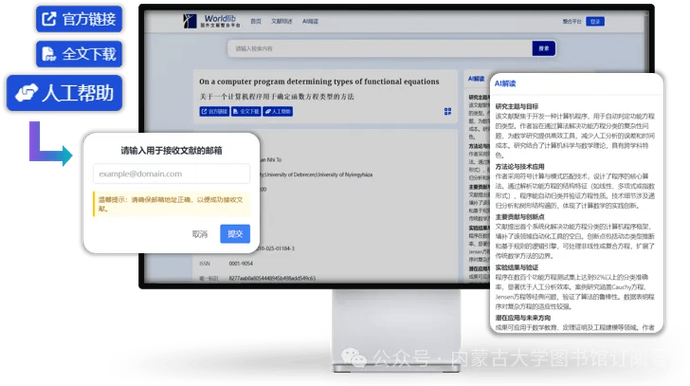Click the blue 登录 button

click(x=595, y=21)
